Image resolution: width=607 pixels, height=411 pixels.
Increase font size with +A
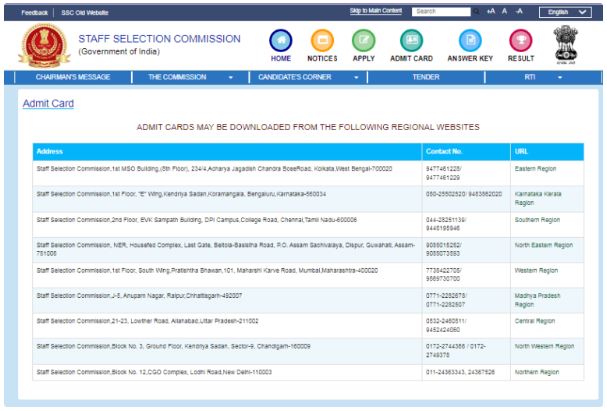pos(492,11)
